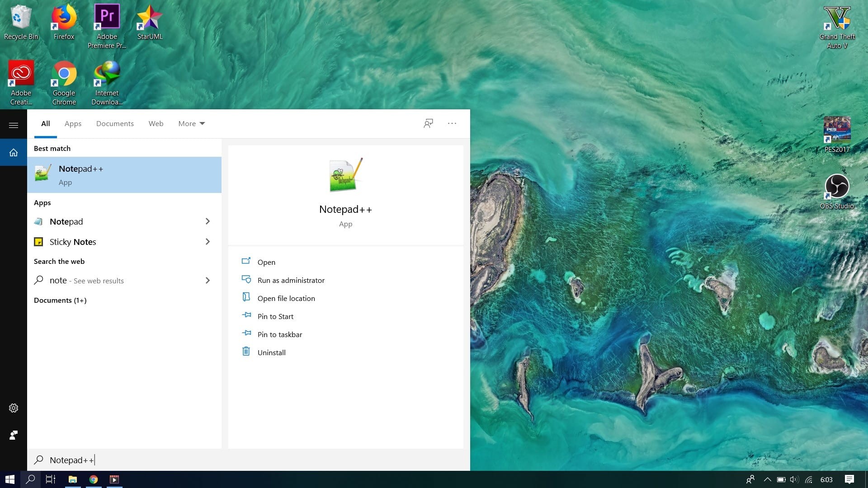Screen dimensions: 868x488
Task: Open the network Wi-Fi tray icon
Action: pyautogui.click(x=809, y=479)
